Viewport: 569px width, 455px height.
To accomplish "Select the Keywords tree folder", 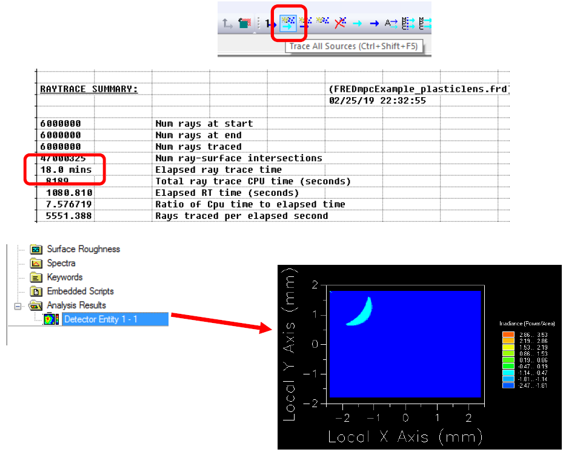I will (65, 277).
